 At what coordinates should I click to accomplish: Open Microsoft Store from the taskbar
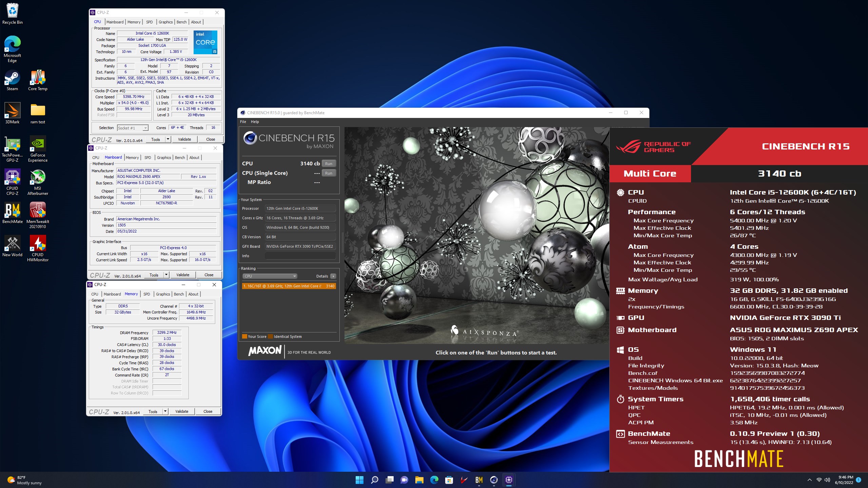[449, 480]
